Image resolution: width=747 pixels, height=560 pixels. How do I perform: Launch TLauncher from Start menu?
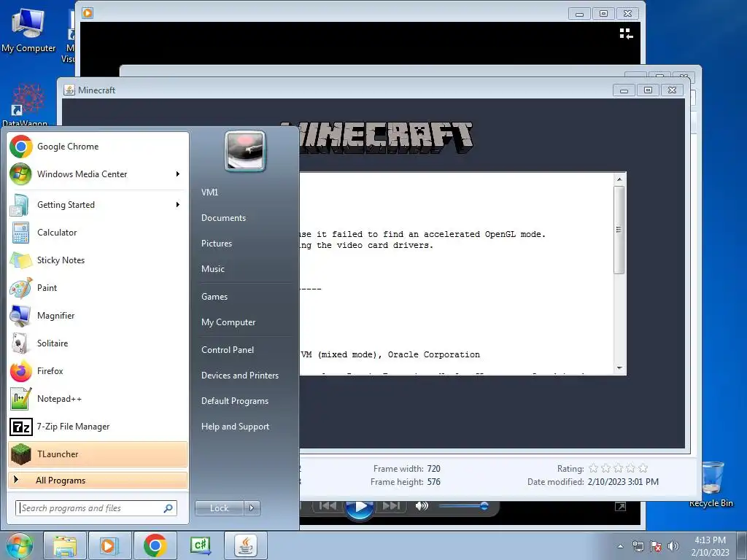(98, 454)
